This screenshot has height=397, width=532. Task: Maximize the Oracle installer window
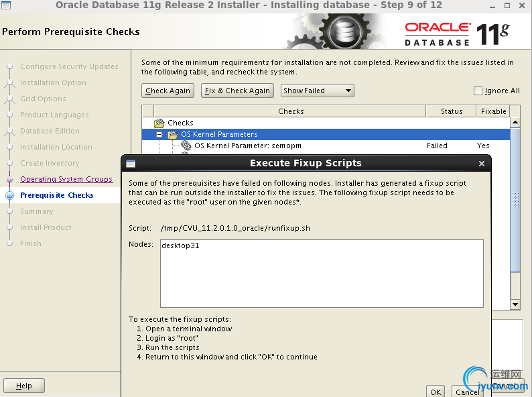point(507,5)
